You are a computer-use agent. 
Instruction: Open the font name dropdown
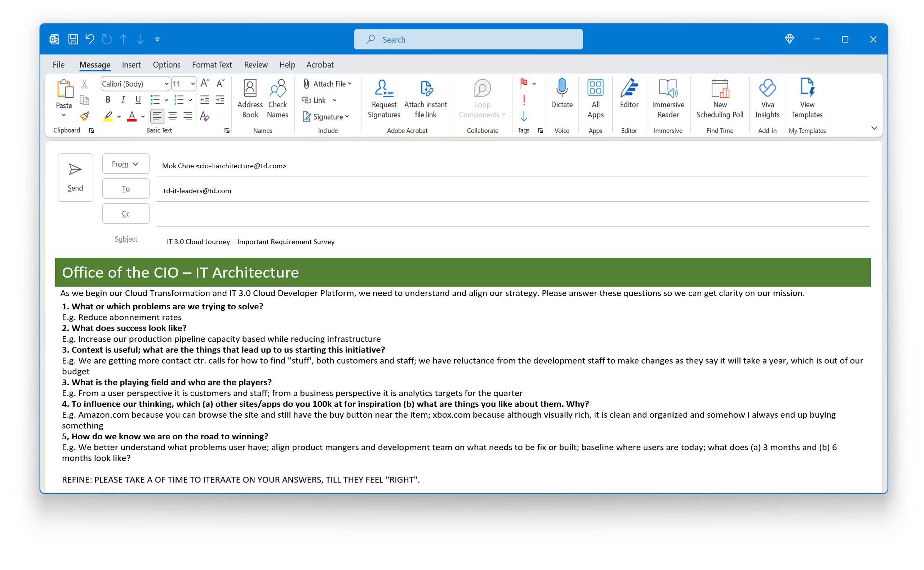(x=166, y=84)
